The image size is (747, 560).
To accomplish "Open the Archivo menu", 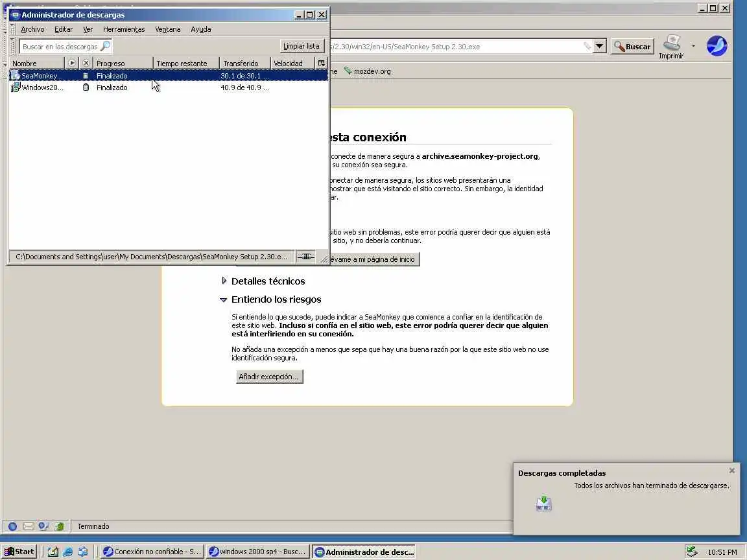I will tap(32, 29).
